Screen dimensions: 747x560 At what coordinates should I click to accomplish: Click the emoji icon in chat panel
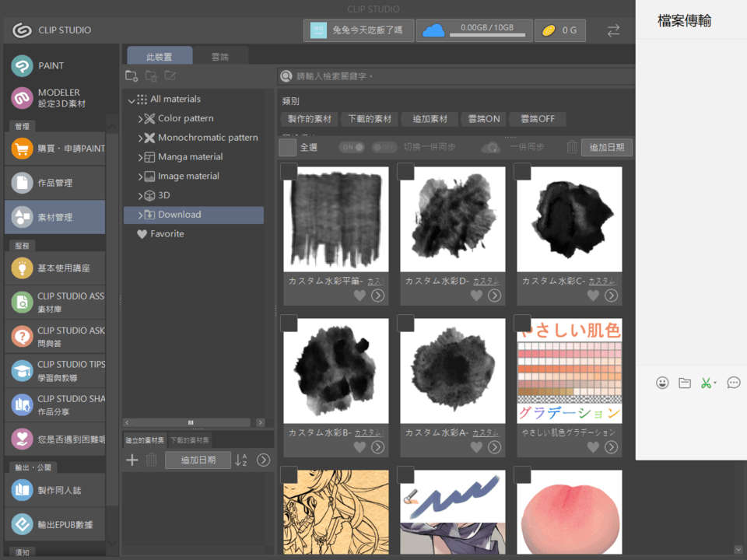pyautogui.click(x=662, y=383)
